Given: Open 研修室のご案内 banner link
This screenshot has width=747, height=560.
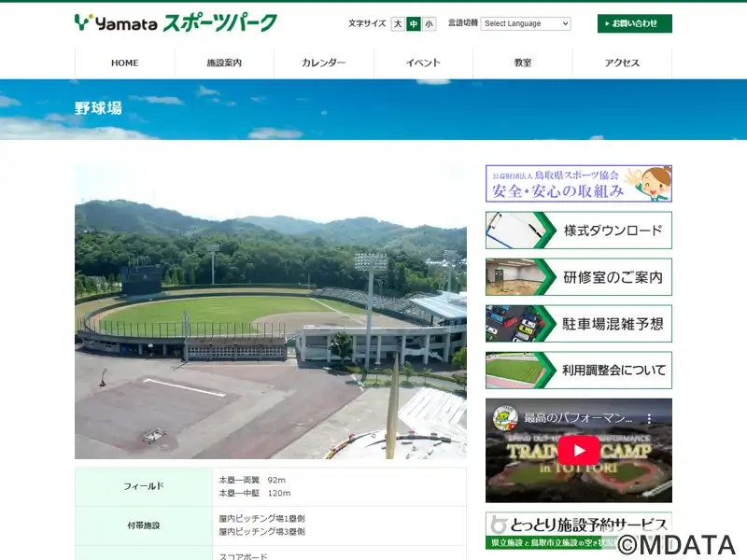Looking at the screenshot, I should (x=579, y=277).
